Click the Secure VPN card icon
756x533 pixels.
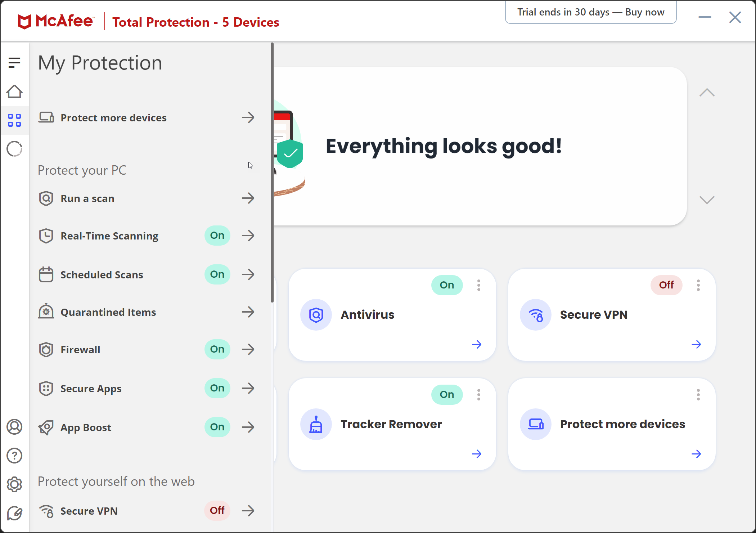(x=536, y=315)
